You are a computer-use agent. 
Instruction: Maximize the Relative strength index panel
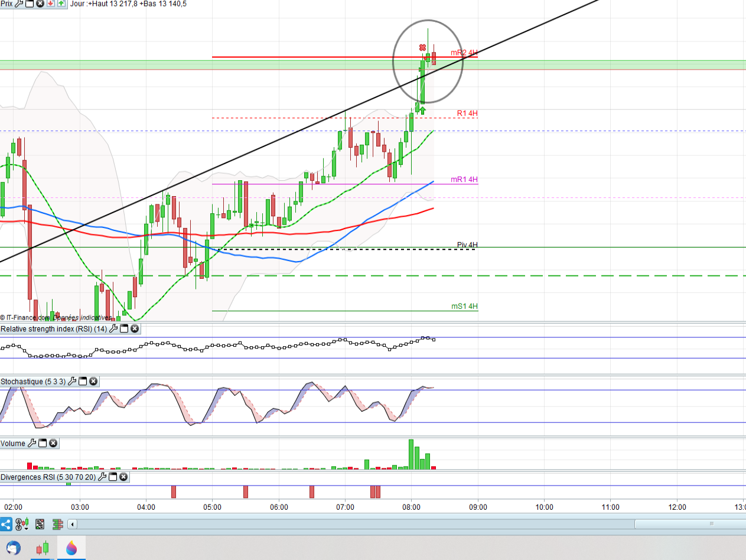125,328
